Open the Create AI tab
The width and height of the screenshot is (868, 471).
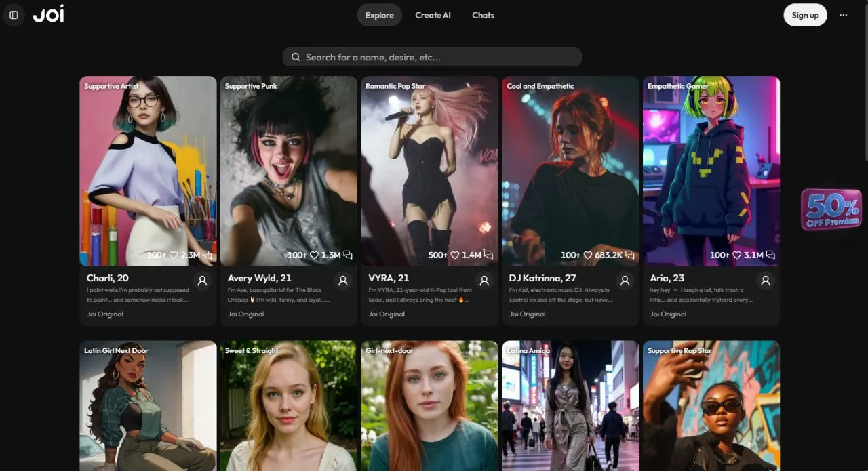pyautogui.click(x=433, y=15)
